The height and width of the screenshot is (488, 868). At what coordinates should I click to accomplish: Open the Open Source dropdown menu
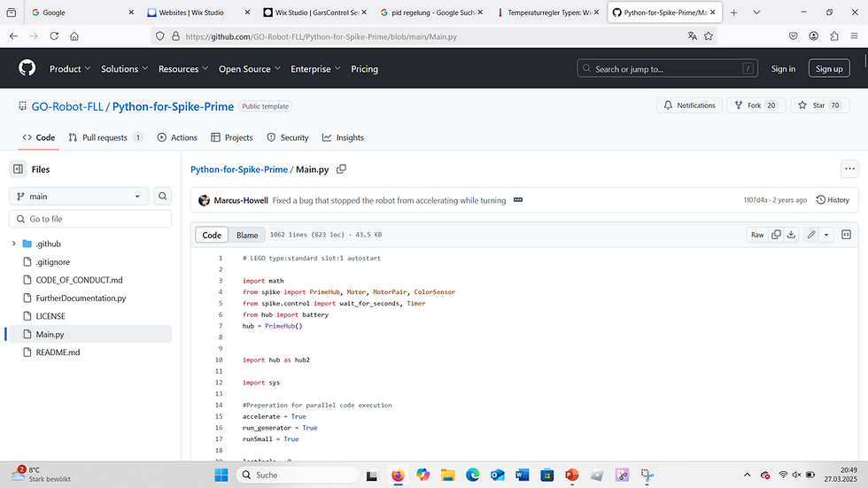[250, 68]
